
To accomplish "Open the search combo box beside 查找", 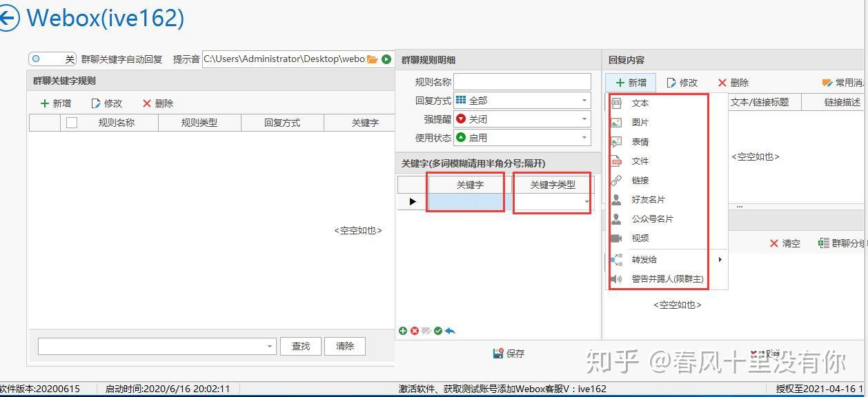I will tap(157, 346).
